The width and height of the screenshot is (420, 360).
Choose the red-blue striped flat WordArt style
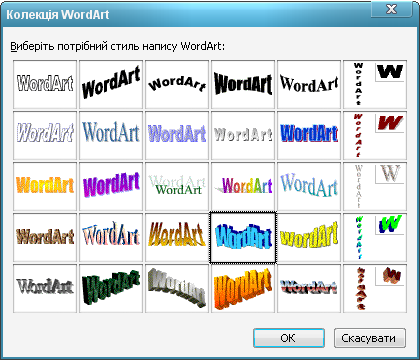click(309, 288)
